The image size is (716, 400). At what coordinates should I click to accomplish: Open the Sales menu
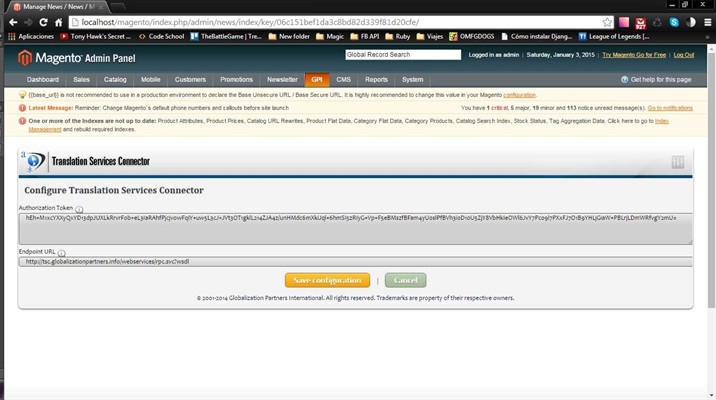coord(81,79)
